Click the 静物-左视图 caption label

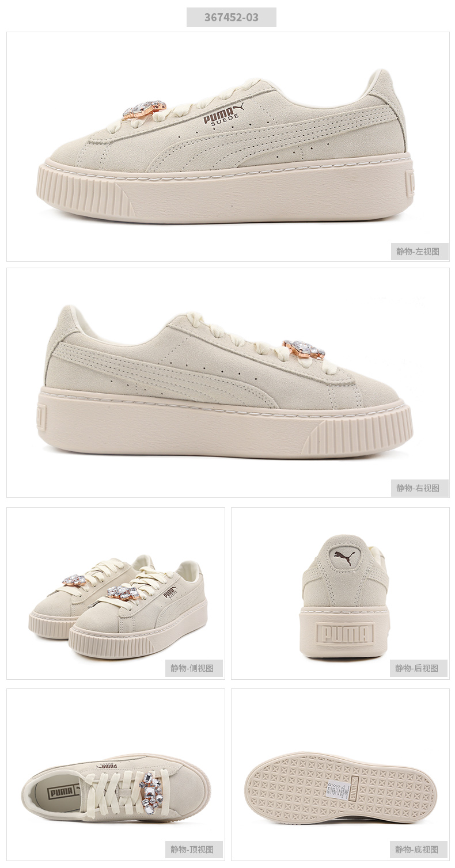[420, 252]
